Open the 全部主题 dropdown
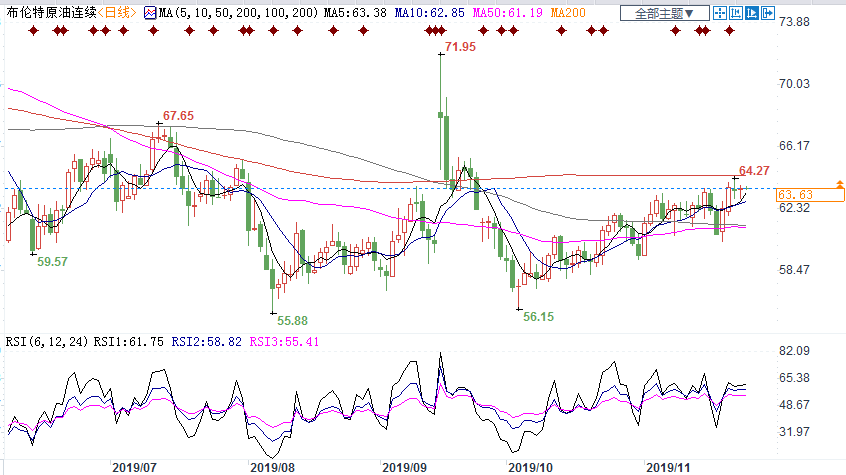846x475 pixels. (x=664, y=13)
